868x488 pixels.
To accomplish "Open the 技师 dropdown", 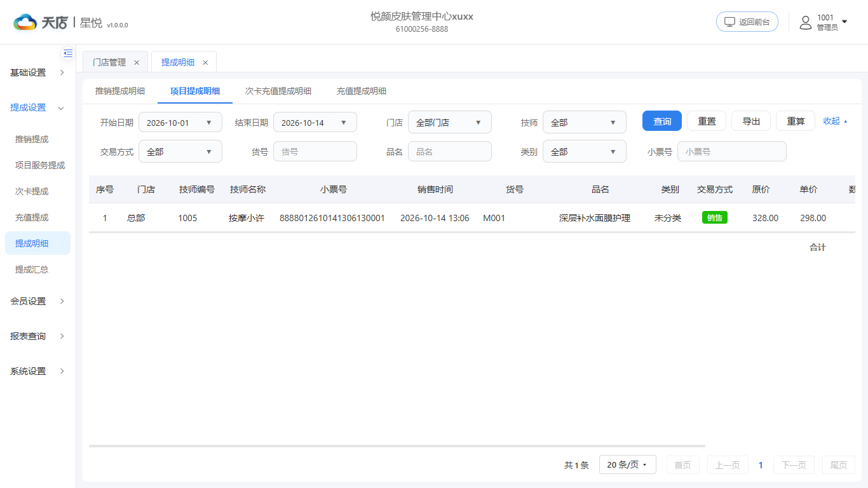I will point(585,122).
